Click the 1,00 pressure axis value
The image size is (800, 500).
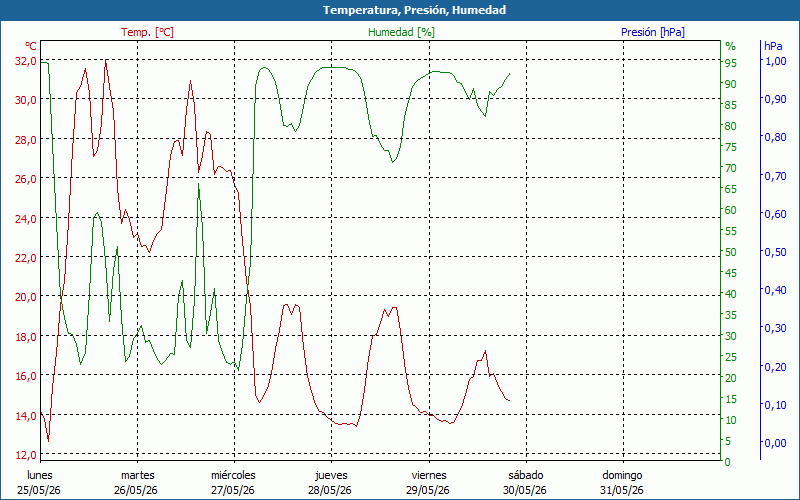pyautogui.click(x=775, y=61)
